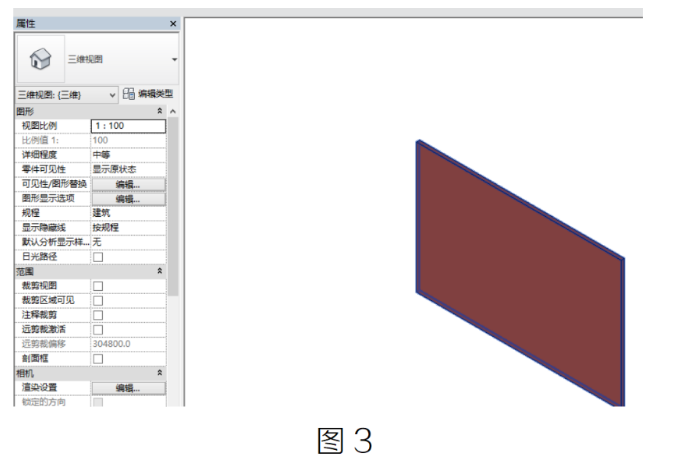The width and height of the screenshot is (678, 467).
Task: Toggle the 远剪裁激活 checkbox
Action: tap(98, 329)
